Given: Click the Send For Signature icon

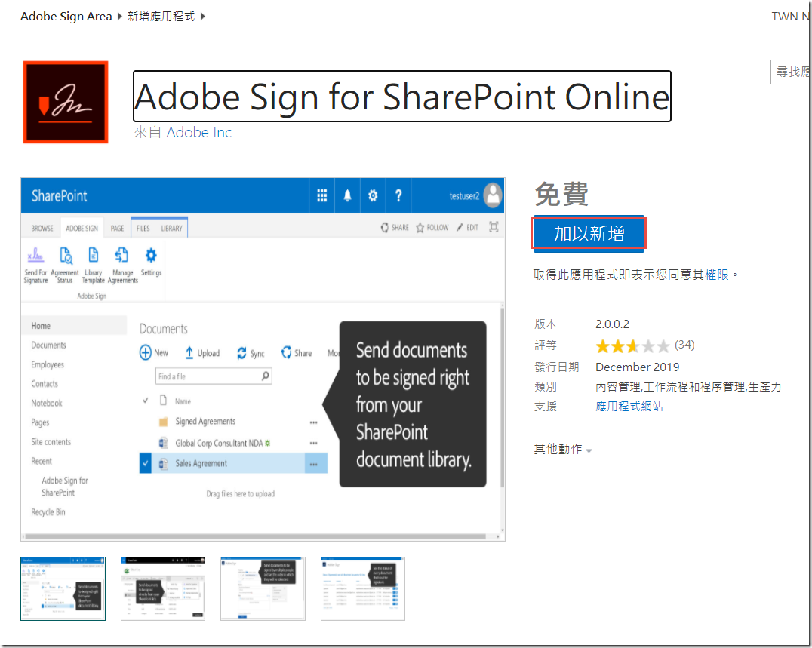Looking at the screenshot, I should click(35, 256).
